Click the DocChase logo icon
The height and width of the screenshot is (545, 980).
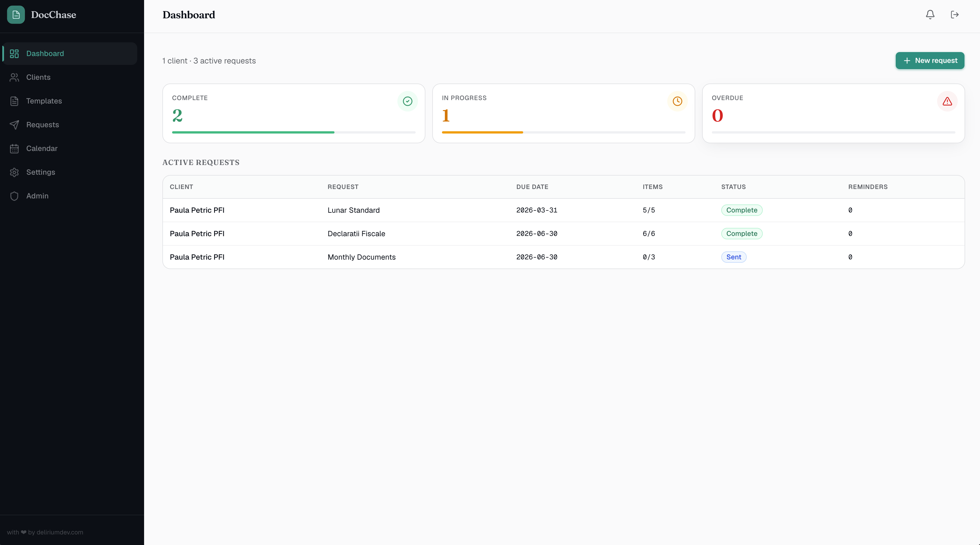(x=16, y=15)
